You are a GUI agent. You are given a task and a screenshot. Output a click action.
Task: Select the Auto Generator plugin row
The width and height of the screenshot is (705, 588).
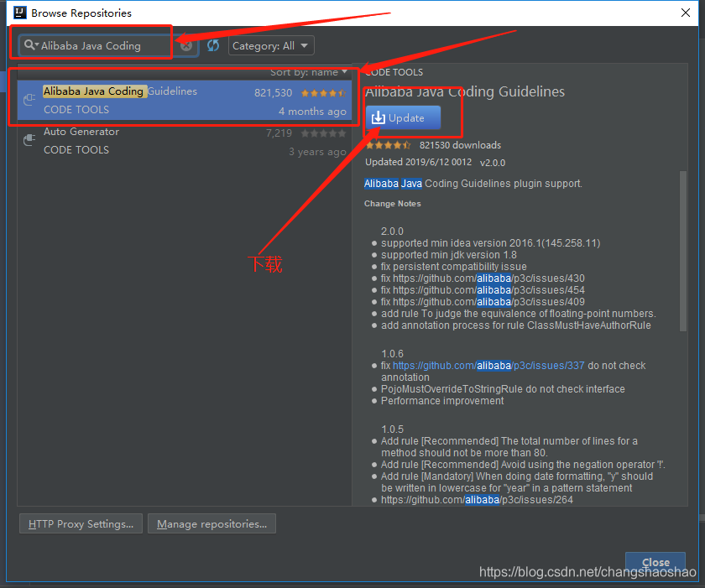[x=185, y=141]
